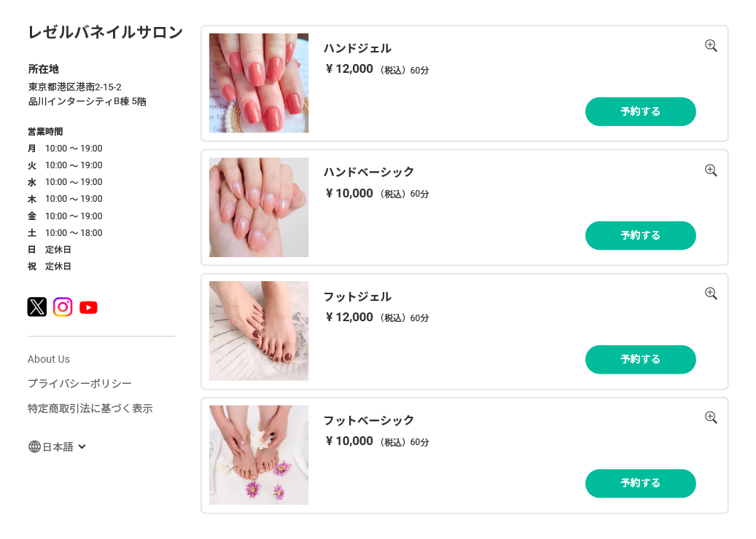
Task: Click the magnifier icon for フットジェル
Action: tap(711, 294)
